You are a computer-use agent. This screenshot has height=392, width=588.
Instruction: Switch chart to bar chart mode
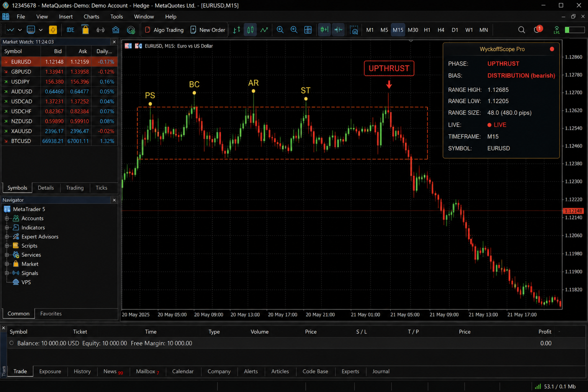tap(237, 30)
